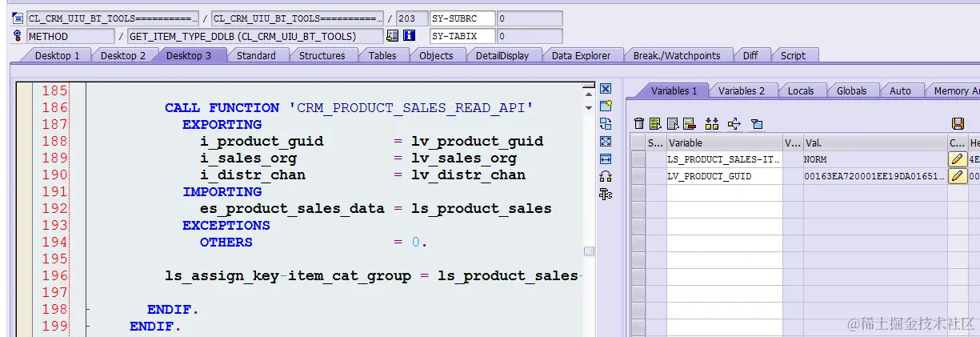Image resolution: width=980 pixels, height=337 pixels.
Task: Click the blue info icon after method name
Action: (x=409, y=36)
